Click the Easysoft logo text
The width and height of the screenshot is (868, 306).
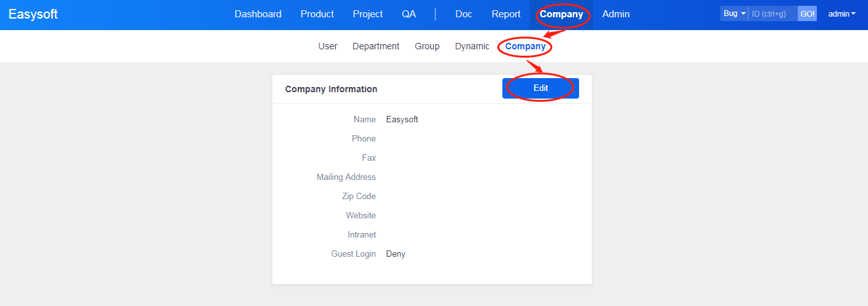click(33, 14)
